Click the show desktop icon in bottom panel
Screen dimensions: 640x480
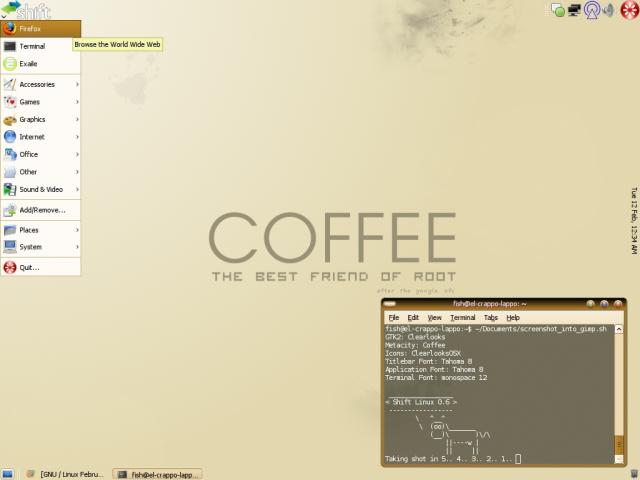pyautogui.click(x=7, y=474)
